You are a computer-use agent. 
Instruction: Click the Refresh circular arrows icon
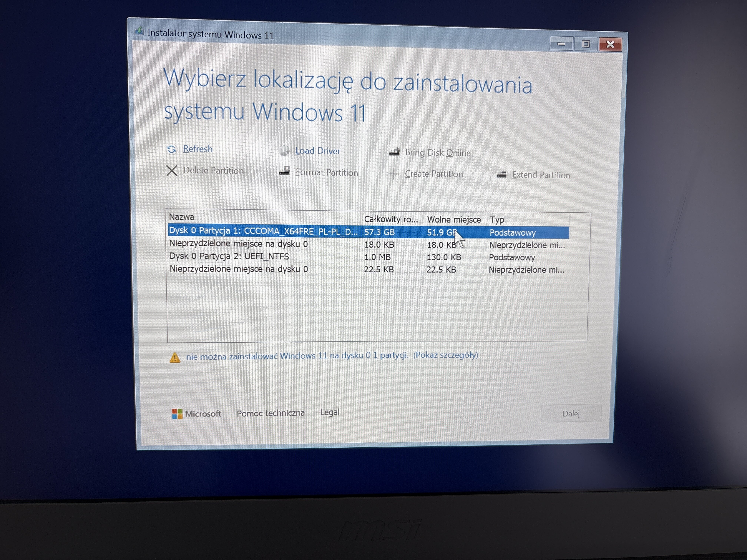click(x=172, y=149)
